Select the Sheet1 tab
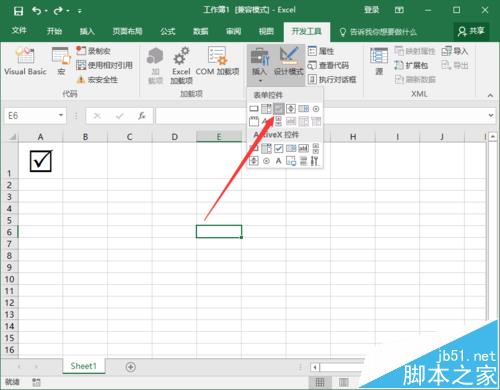 tap(83, 366)
